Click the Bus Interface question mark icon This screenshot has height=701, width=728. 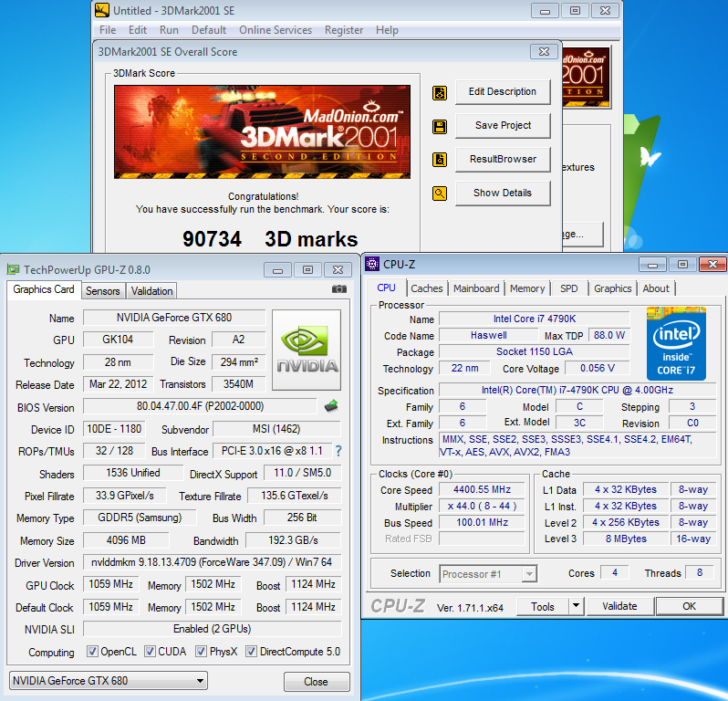click(338, 450)
